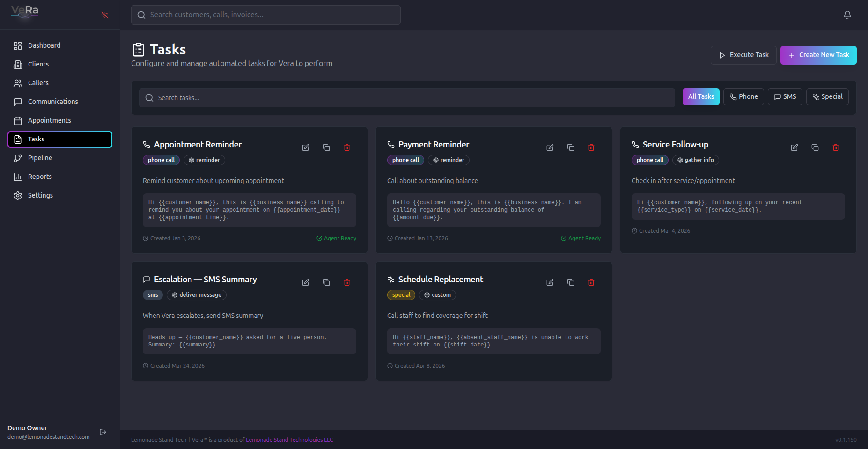Click the 'gather info' tag
The height and width of the screenshot is (449, 868).
click(x=696, y=160)
